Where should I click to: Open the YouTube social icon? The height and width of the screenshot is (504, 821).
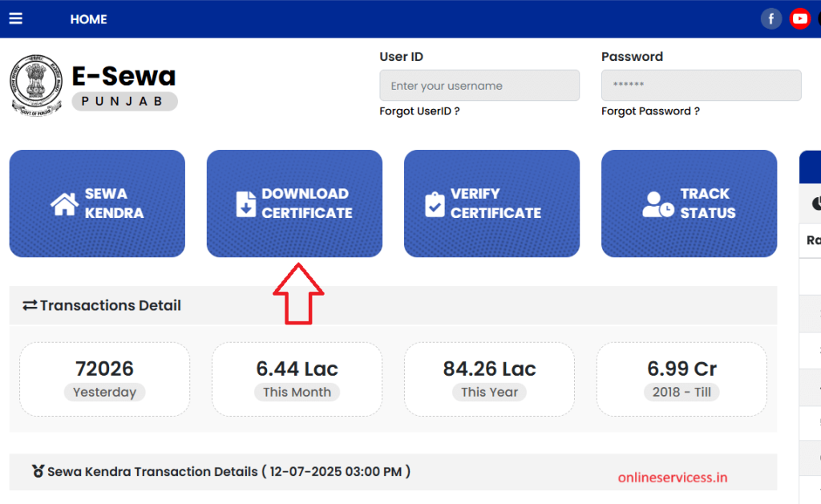[799, 19]
